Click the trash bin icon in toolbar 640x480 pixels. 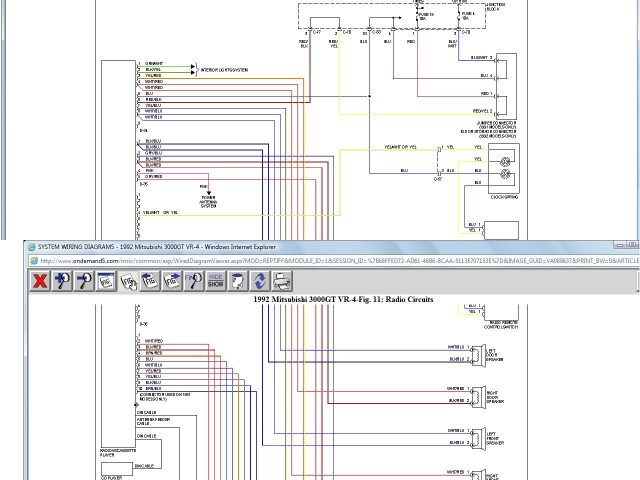pyautogui.click(x=238, y=281)
